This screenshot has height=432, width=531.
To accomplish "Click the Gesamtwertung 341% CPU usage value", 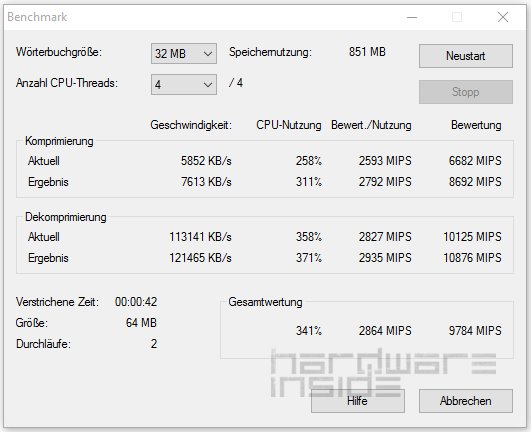I will pyautogui.click(x=309, y=331).
